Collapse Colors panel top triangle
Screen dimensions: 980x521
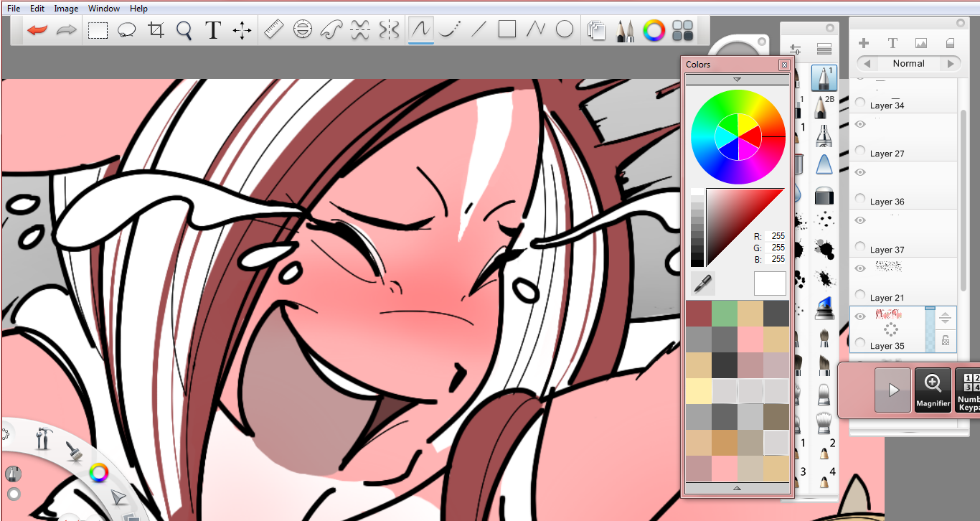point(737,79)
